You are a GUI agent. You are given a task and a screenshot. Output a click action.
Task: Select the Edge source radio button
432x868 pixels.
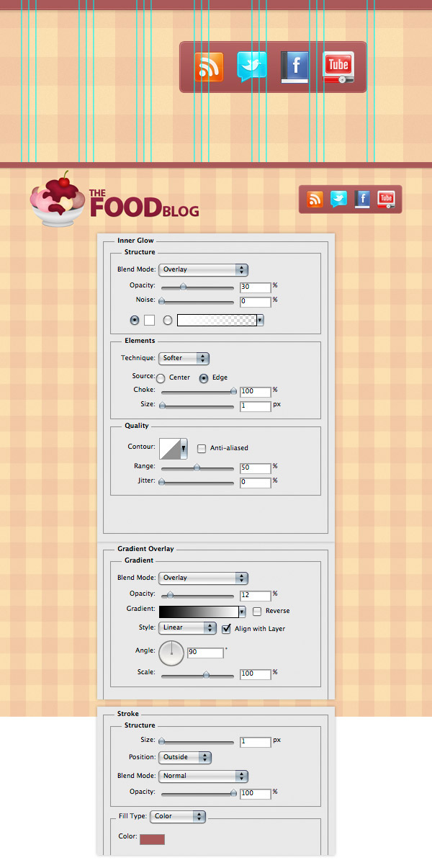coord(204,378)
